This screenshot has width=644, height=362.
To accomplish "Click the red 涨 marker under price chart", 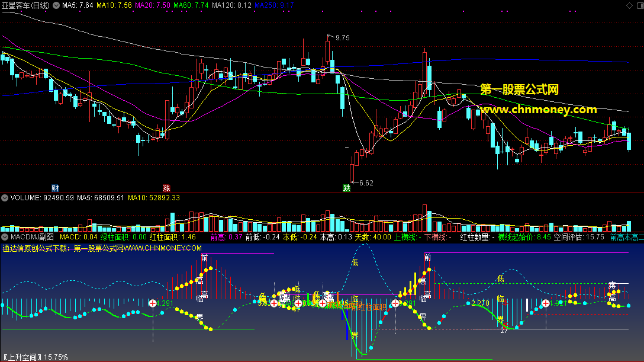I will click(166, 188).
